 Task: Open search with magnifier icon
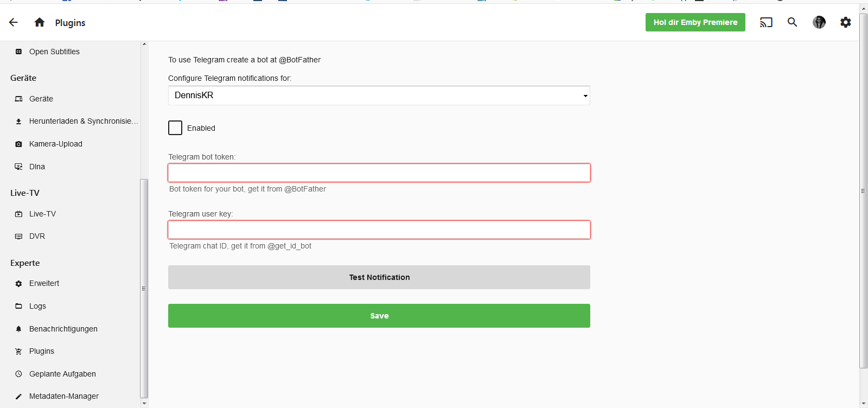pyautogui.click(x=793, y=22)
